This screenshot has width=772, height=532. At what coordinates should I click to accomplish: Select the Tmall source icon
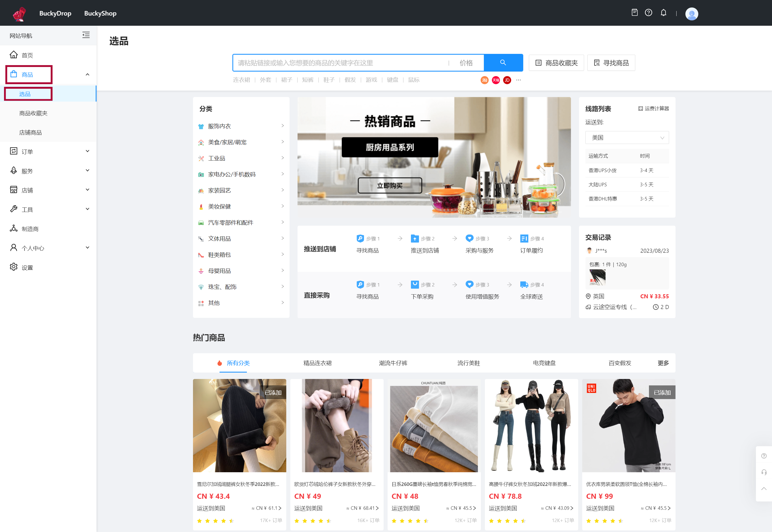[x=496, y=80]
